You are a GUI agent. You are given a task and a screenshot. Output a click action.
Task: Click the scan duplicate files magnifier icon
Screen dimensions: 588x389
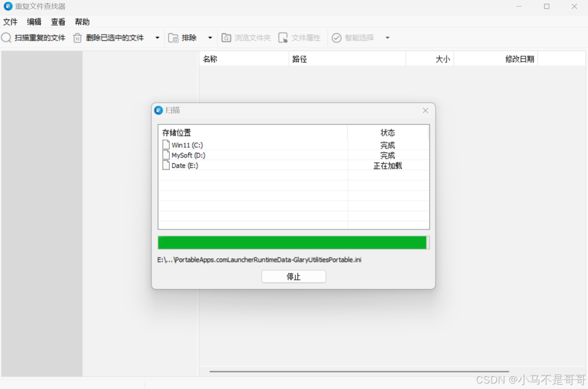[x=7, y=38]
